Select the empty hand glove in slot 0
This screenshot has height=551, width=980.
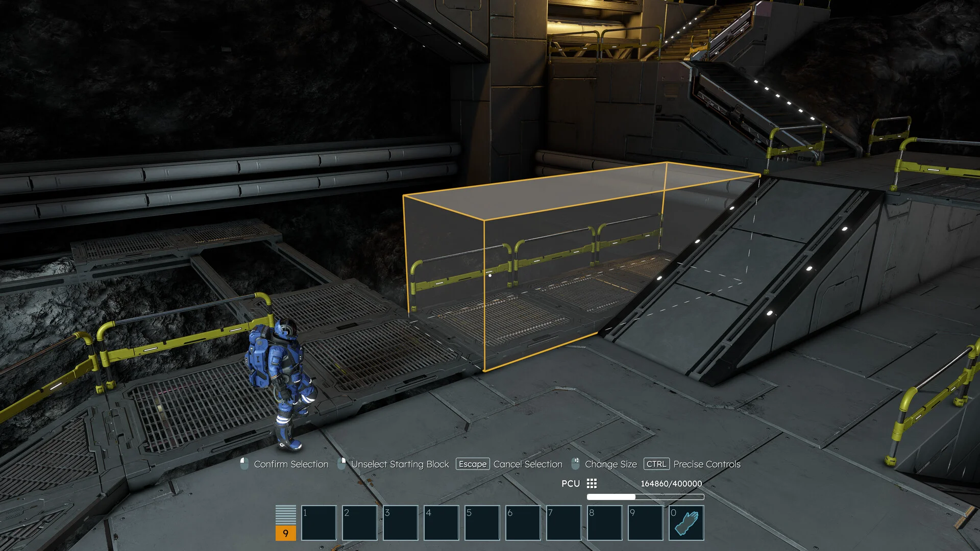tap(687, 523)
